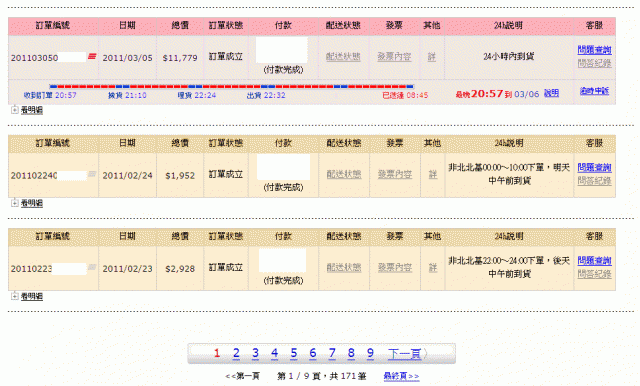Expand 看明細 for the 2011/02/24 order
This screenshot has height=386, width=640.
pyautogui.click(x=27, y=203)
